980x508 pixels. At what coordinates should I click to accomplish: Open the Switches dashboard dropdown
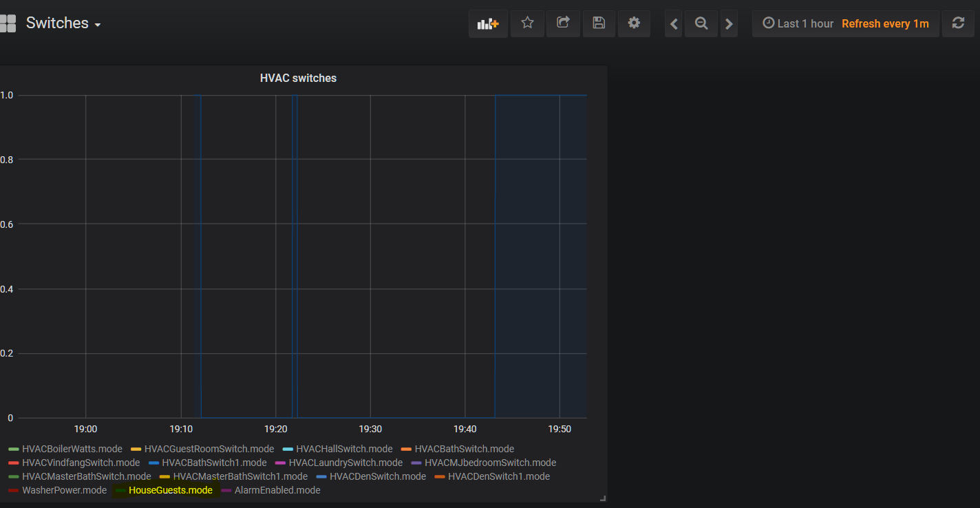point(63,23)
